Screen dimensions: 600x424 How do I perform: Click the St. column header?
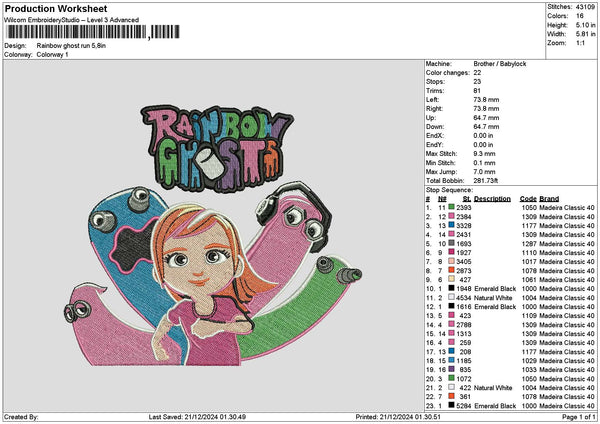(x=467, y=199)
